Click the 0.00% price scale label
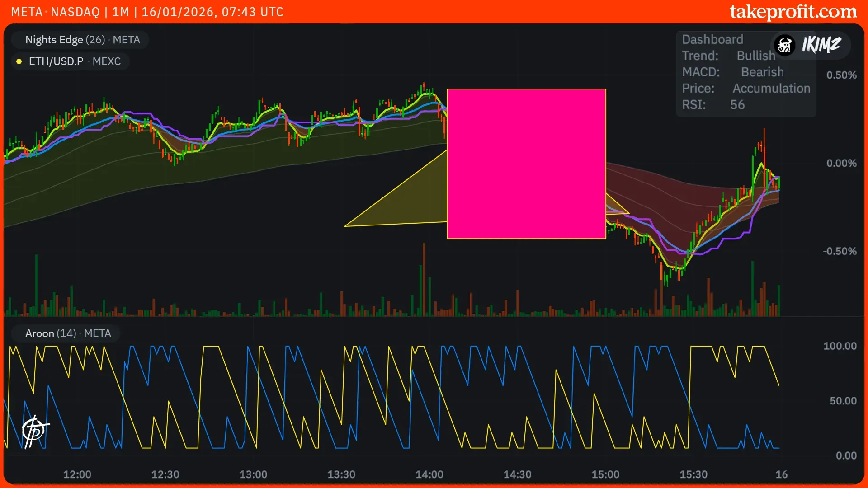 point(841,163)
